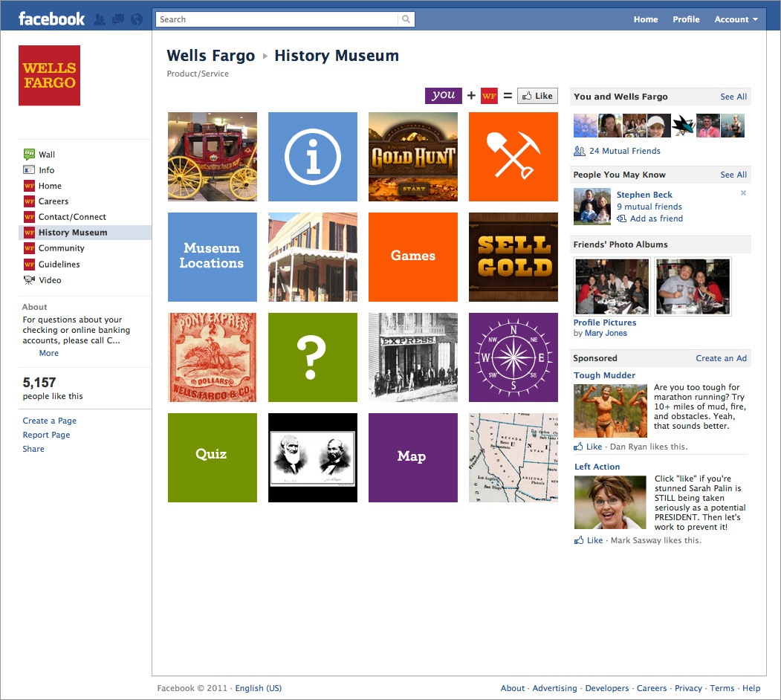Screen dimensions: 781x700
Task: Open friend requests icon in top bar
Action: pos(100,19)
